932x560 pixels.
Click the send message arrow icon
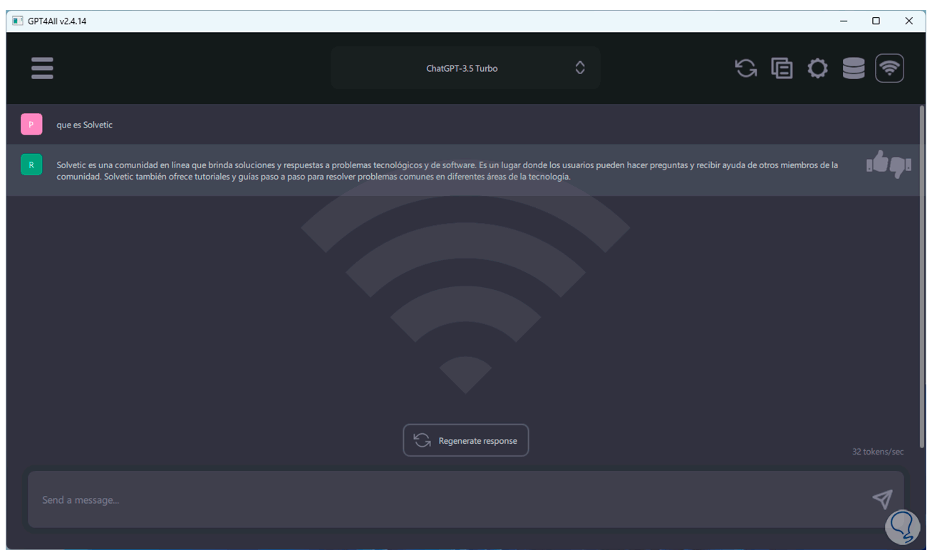882,499
